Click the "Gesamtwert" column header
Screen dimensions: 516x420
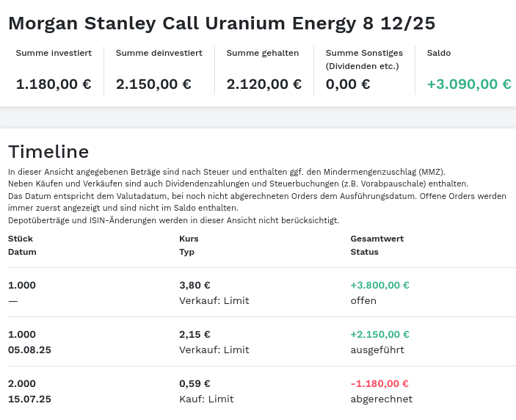coord(377,239)
